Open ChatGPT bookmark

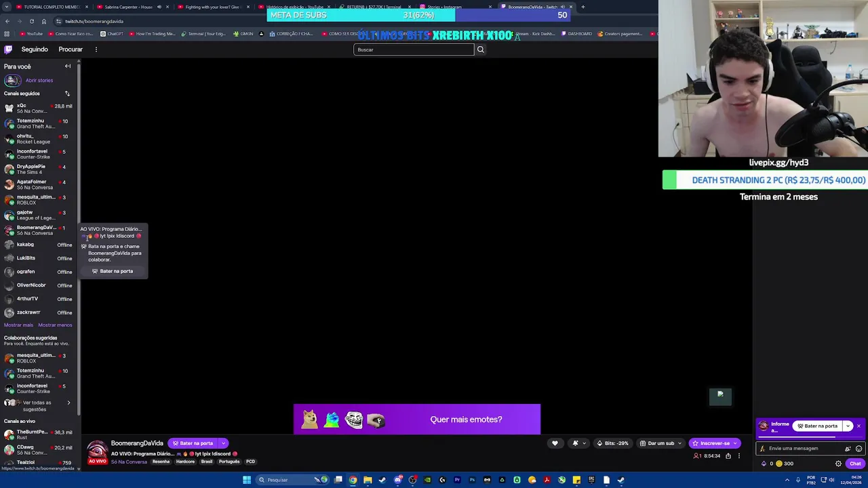112,34
